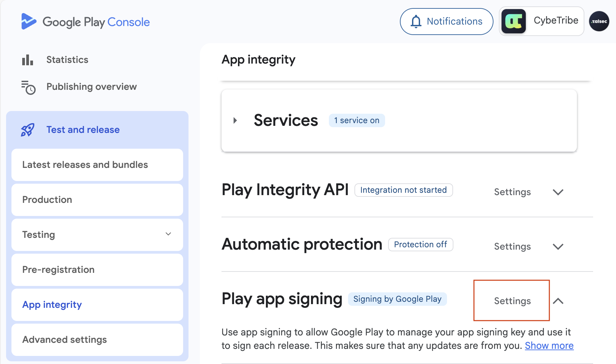Click the Publishing overview clock icon
The width and height of the screenshot is (616, 364).
coord(28,87)
